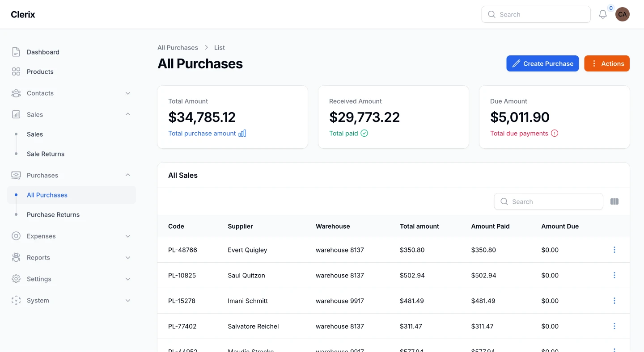Click the magnifier icon in top search
The image size is (644, 352).
(x=491, y=14)
